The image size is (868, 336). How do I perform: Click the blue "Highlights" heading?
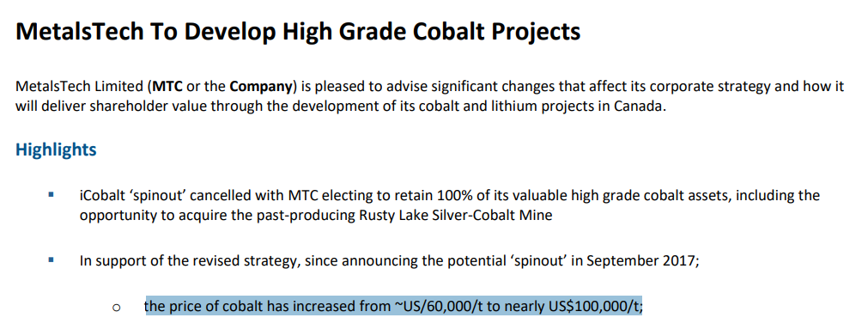tap(56, 150)
